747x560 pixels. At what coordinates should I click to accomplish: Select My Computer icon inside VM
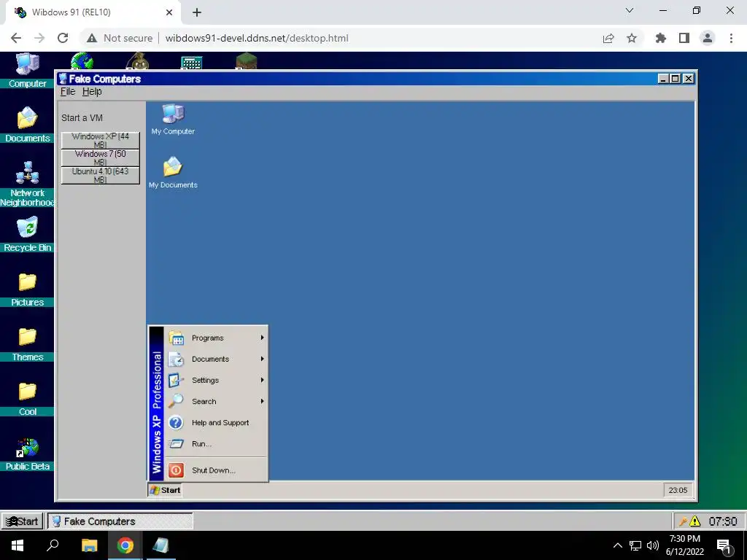tap(173, 114)
